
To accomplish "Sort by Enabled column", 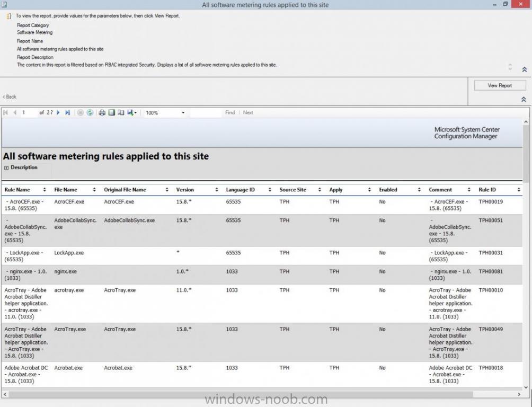I will (419, 190).
